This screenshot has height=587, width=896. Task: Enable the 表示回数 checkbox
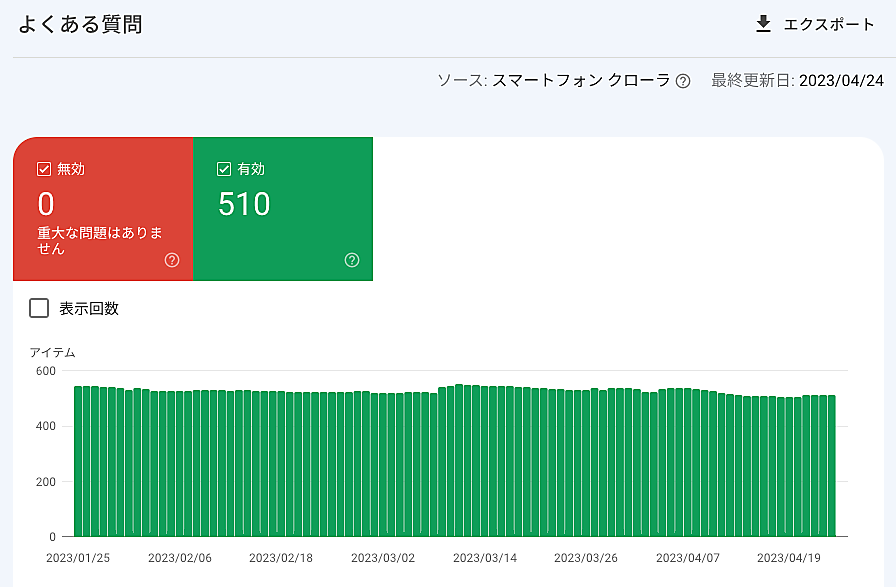click(39, 308)
